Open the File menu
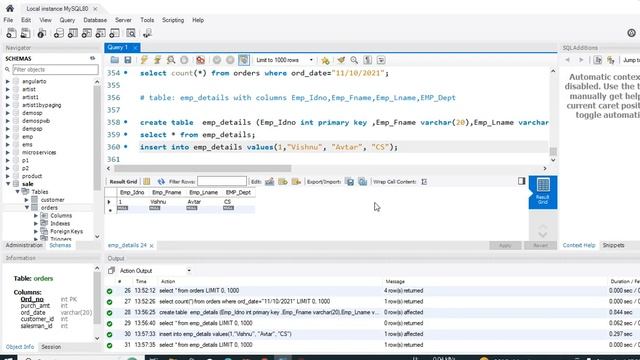640x360 pixels. tap(8, 20)
